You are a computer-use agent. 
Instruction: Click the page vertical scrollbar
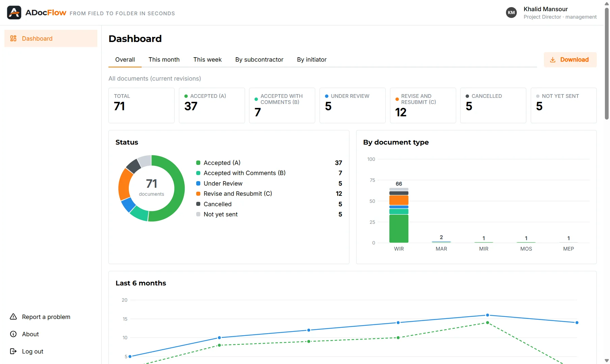(607, 64)
